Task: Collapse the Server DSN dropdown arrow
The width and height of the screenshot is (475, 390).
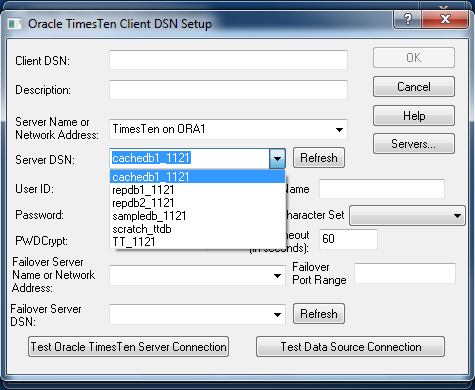Action: tap(277, 158)
